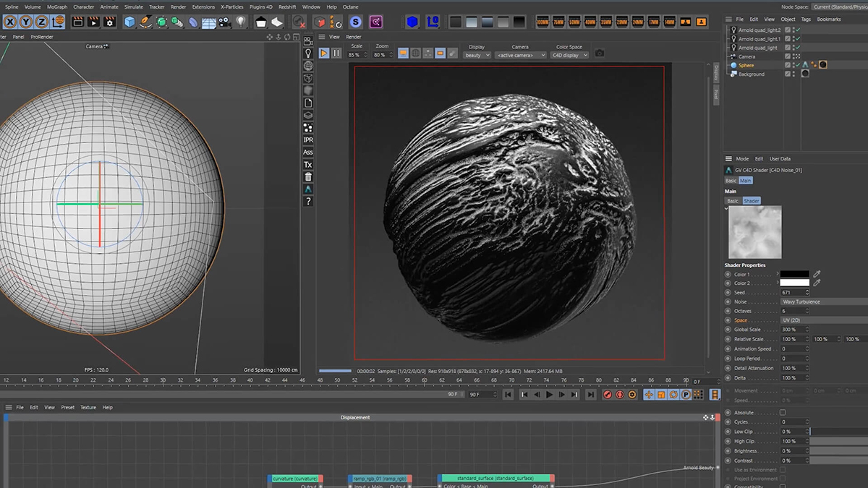The width and height of the screenshot is (868, 488).
Task: Take an IPR snapshot with camera icon
Action: (x=599, y=53)
